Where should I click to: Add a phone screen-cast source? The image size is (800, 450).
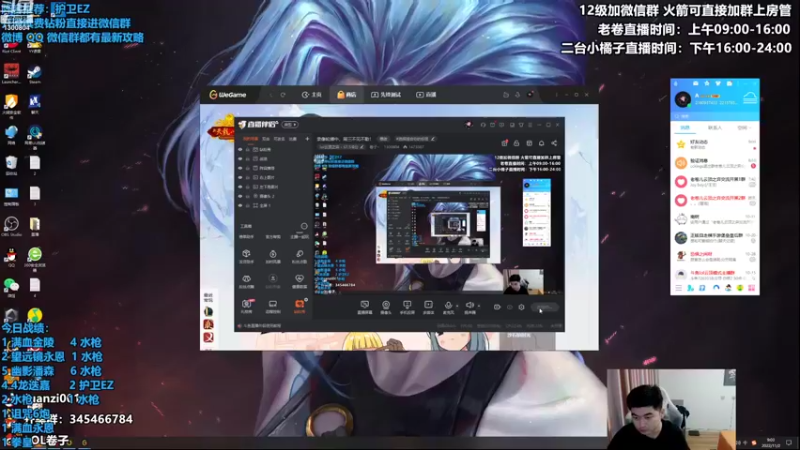coord(407,305)
